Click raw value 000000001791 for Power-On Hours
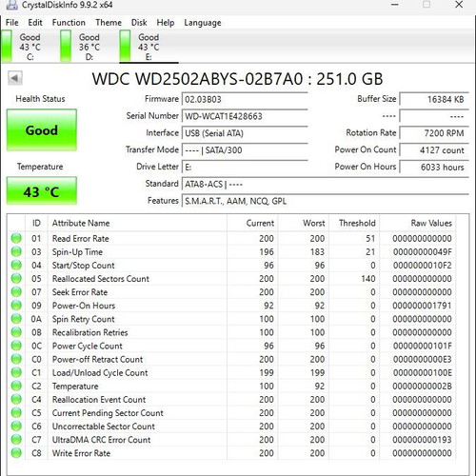 pos(422,306)
